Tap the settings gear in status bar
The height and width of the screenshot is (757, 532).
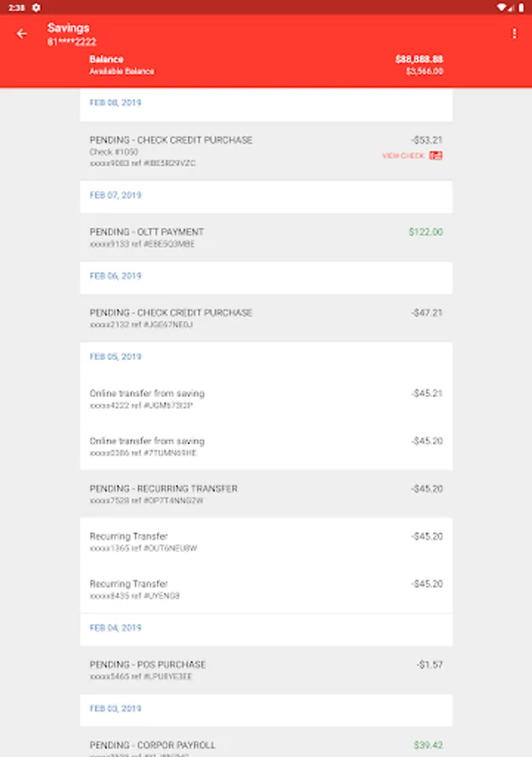36,7
